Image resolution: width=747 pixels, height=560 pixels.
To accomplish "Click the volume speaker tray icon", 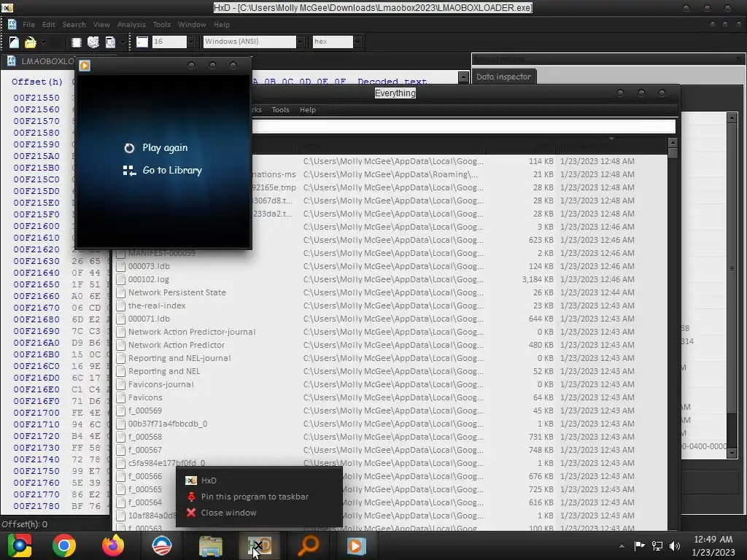I will [x=675, y=545].
